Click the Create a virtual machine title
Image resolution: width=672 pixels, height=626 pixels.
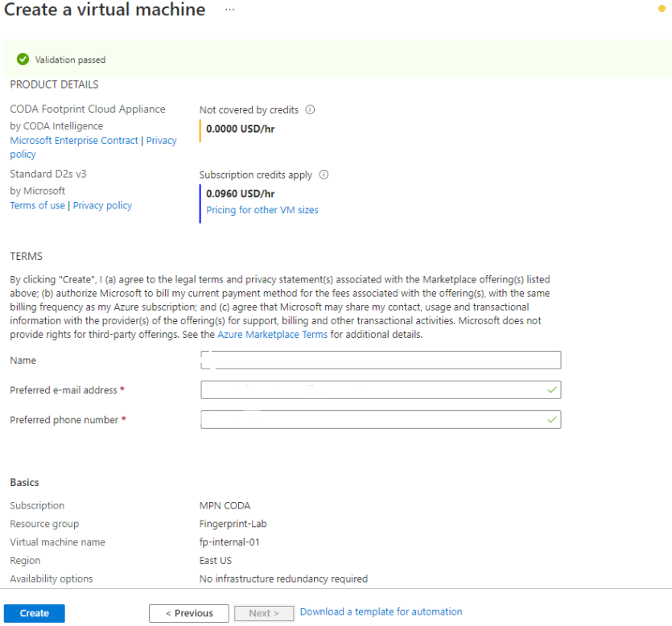point(105,10)
